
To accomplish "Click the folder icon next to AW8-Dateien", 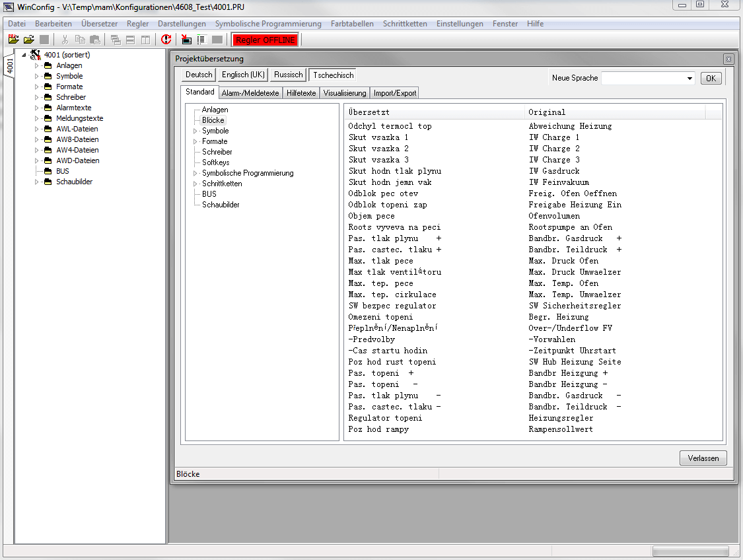I will [48, 139].
